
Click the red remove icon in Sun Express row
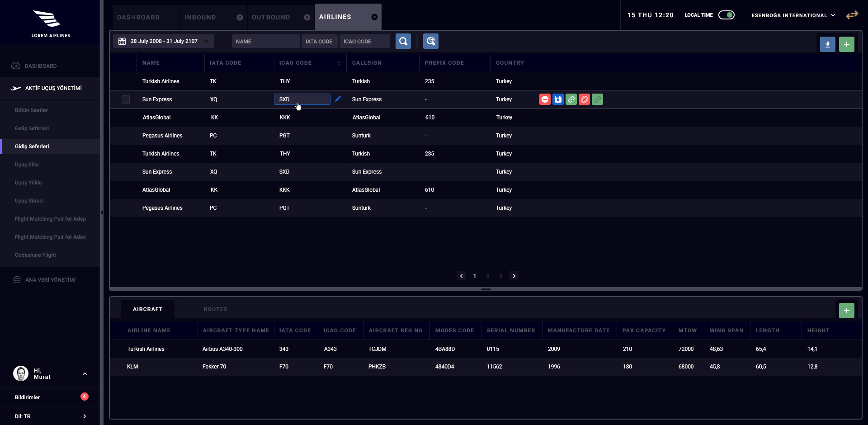(x=545, y=99)
